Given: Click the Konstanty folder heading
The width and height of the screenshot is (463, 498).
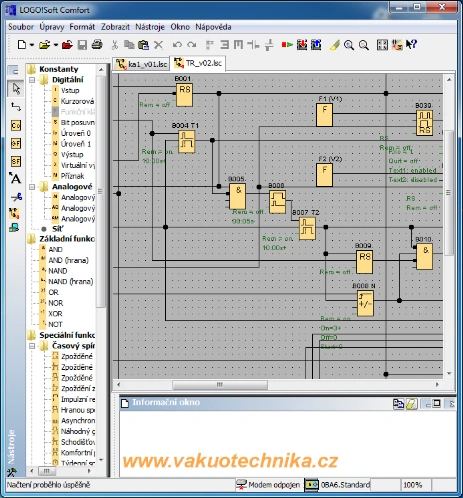Looking at the screenshot, I should pyautogui.click(x=59, y=69).
